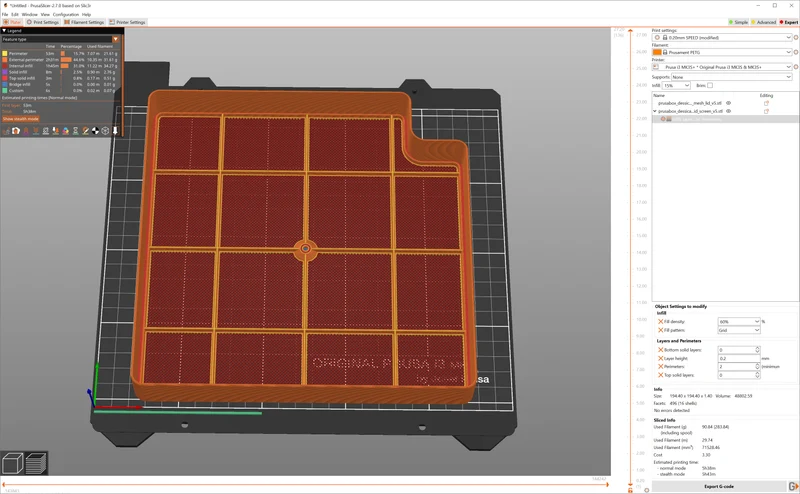Open print settings preset cog icon
The width and height of the screenshot is (800, 494).
796,38
